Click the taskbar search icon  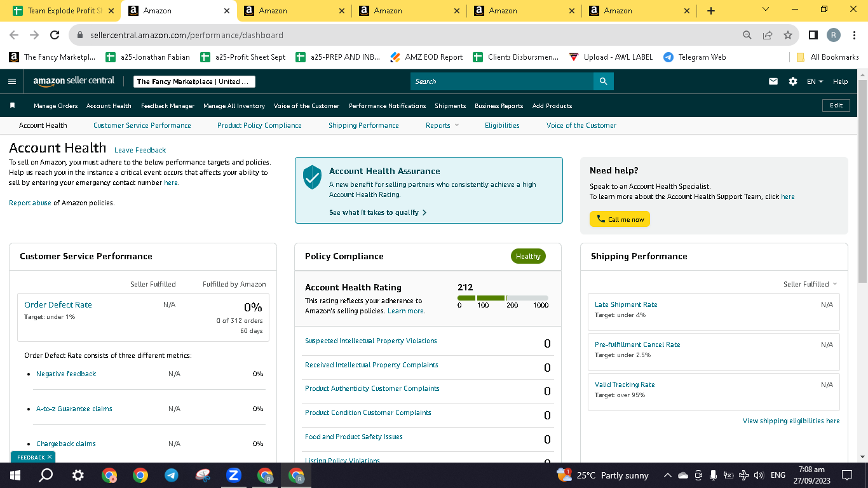click(46, 475)
